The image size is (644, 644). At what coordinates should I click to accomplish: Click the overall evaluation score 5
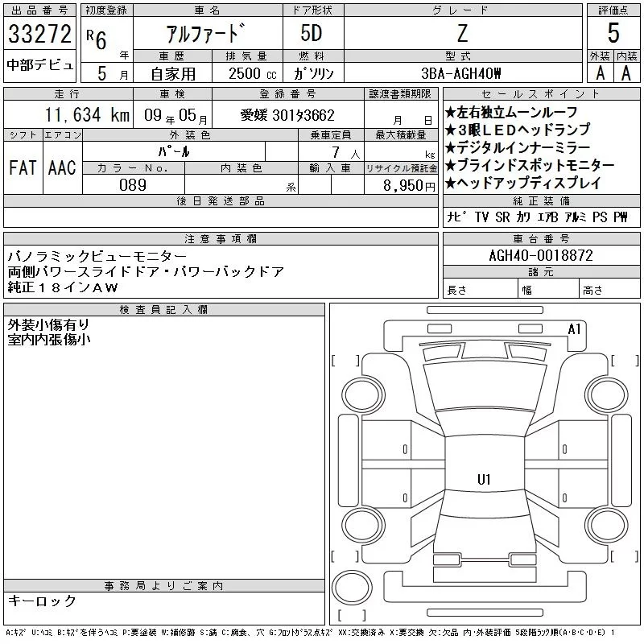tap(613, 33)
